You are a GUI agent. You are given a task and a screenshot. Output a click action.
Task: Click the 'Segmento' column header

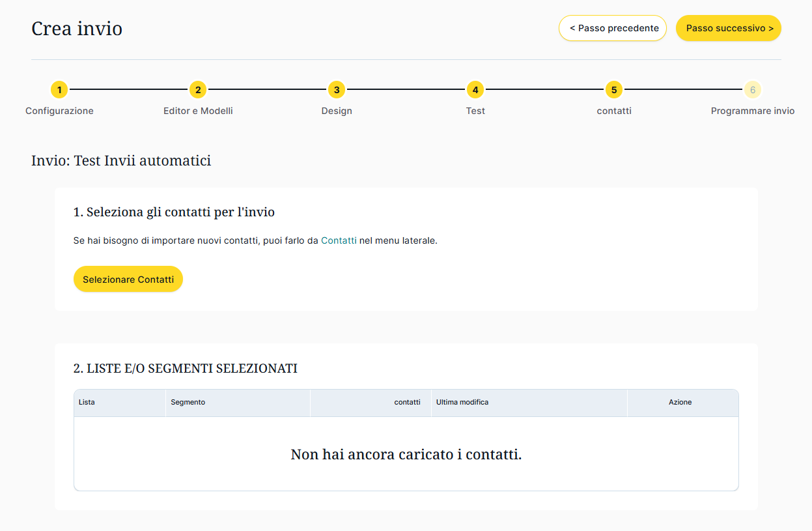[188, 402]
